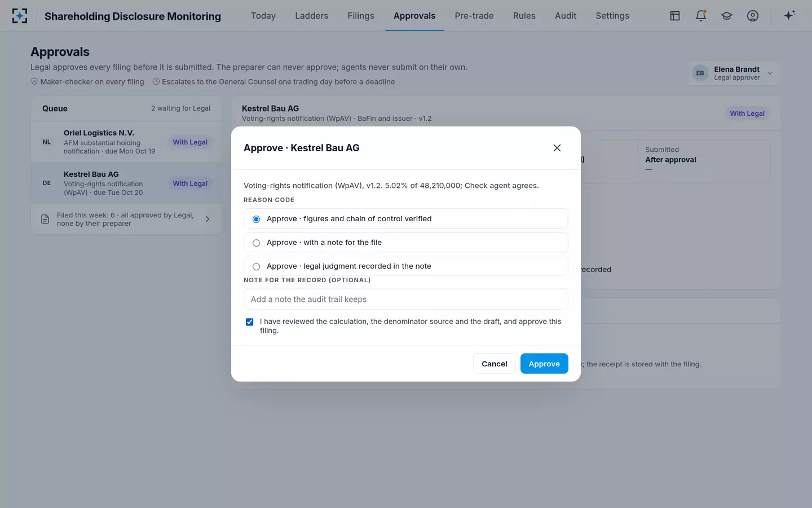Open the Settings tab

point(612,16)
